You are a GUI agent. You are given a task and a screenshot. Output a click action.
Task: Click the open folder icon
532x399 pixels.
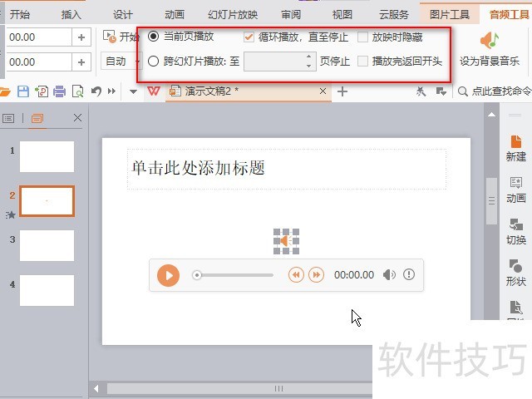5,91
